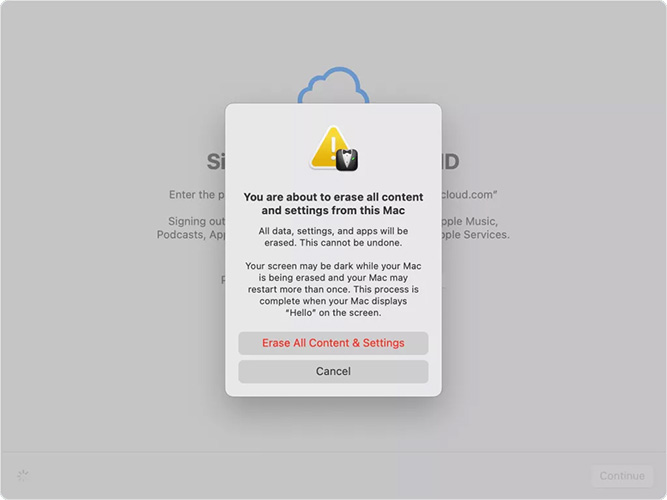Click the "Hello" on the screen line
Screen dimensions: 667x500
coord(333,313)
